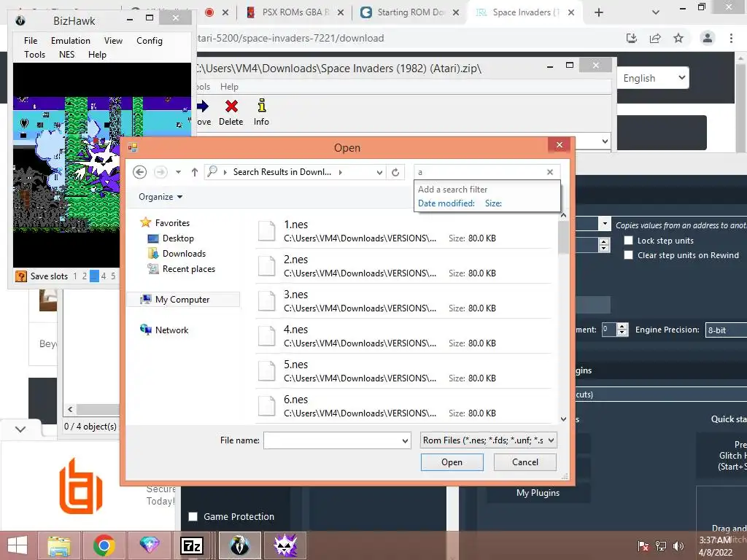747x560 pixels.
Task: Expand the Organize menu dropdown
Action: coord(160,197)
